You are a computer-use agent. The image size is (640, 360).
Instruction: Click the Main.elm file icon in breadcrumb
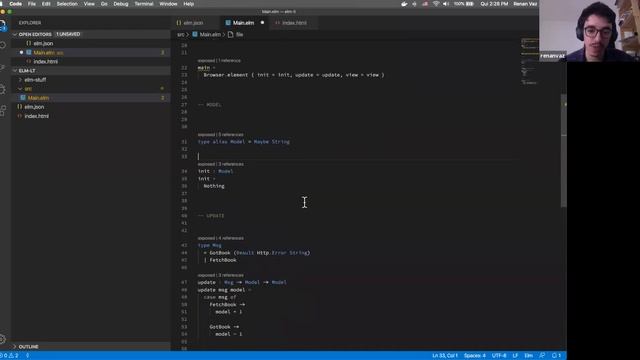(x=195, y=35)
